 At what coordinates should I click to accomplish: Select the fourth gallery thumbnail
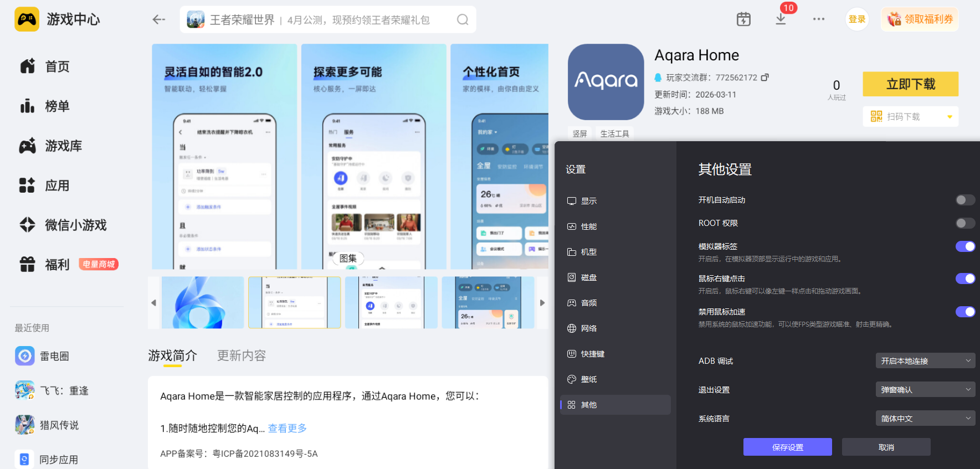tap(488, 302)
